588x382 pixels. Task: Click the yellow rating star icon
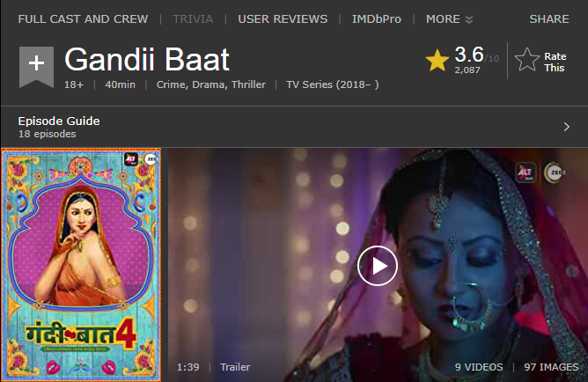click(437, 61)
